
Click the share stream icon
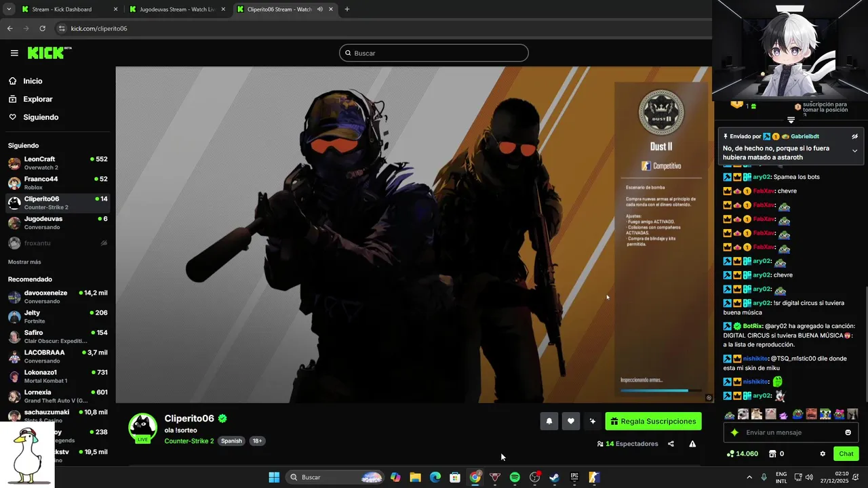671,444
